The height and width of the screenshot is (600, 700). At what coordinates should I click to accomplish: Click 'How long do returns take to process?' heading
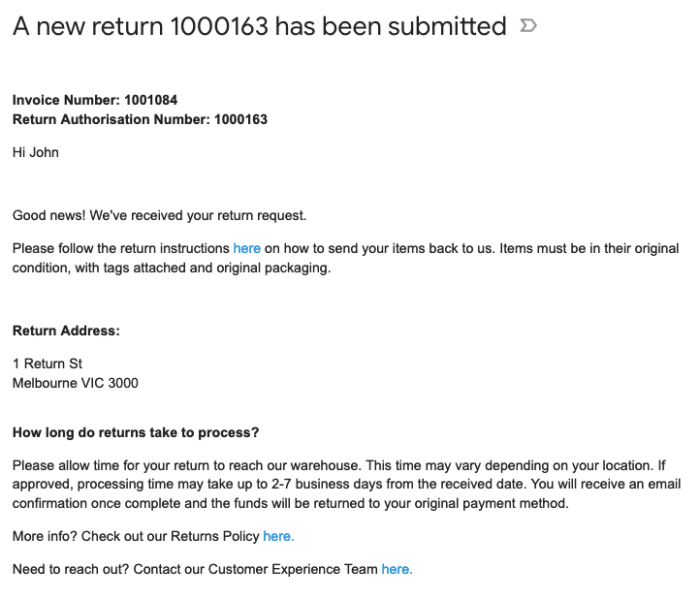136,432
